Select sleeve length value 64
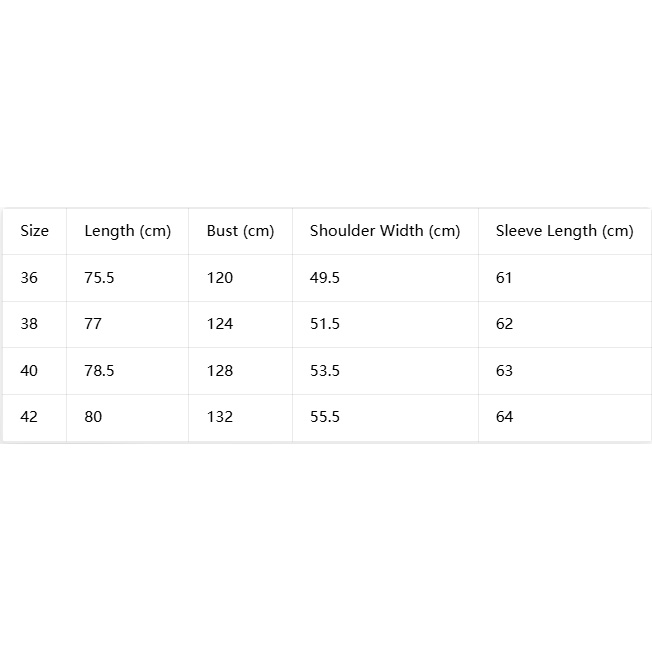Screen dimensions: 652x652 504,417
